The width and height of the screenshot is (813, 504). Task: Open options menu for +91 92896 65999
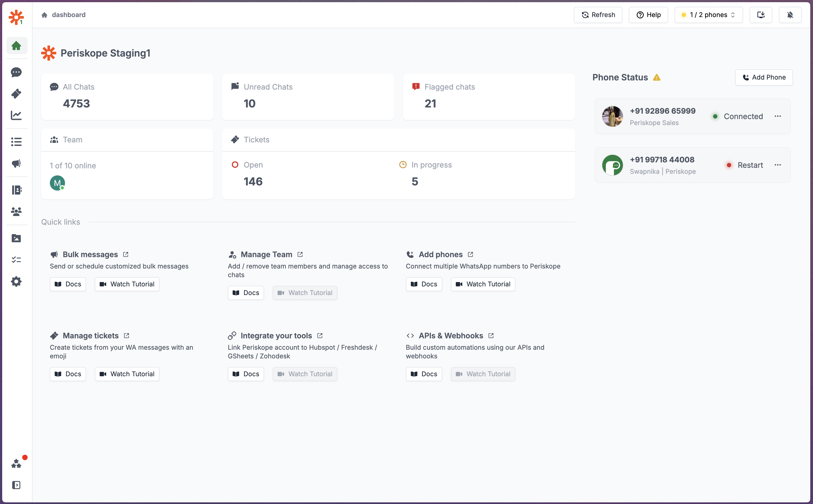(778, 116)
